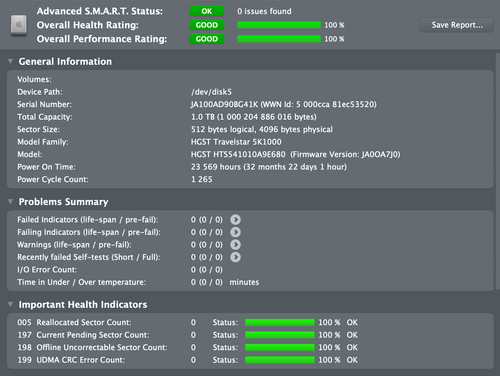Click the Problems Summary heading
This screenshot has width=500, height=376.
pos(63,202)
